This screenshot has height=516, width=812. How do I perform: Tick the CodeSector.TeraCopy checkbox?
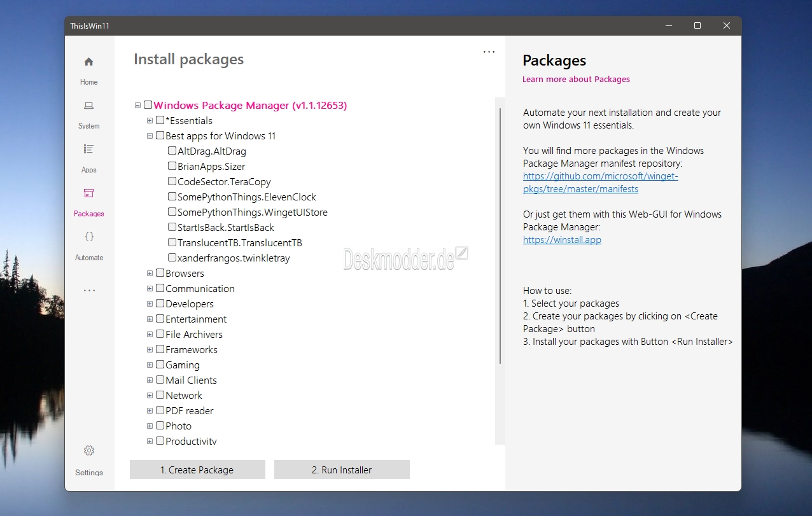coord(172,181)
